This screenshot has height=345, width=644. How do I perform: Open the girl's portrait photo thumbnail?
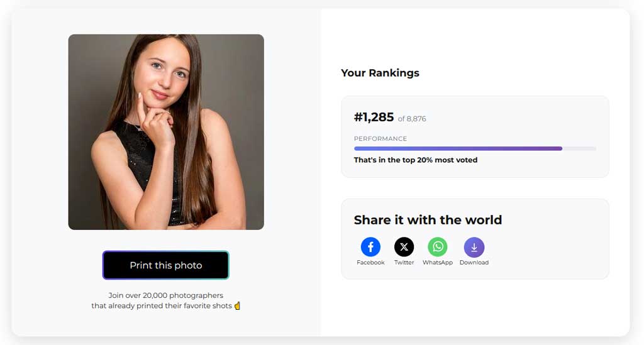pos(166,132)
